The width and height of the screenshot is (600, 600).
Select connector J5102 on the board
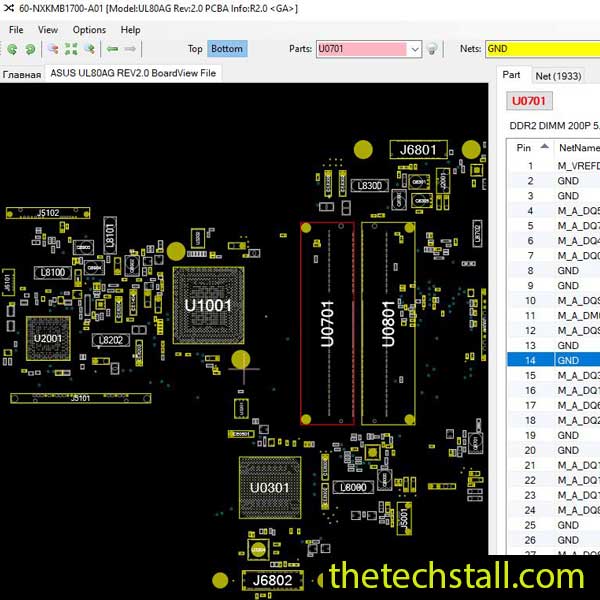coord(48,213)
